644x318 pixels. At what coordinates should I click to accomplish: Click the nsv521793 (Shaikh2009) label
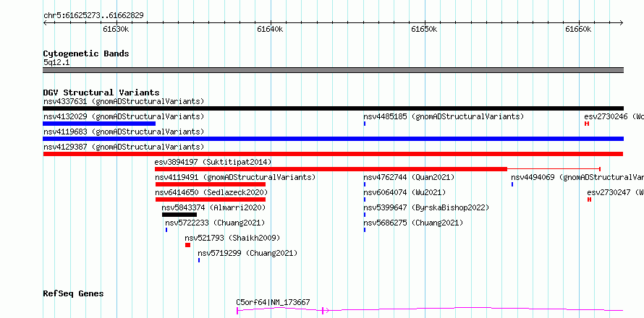(232, 238)
